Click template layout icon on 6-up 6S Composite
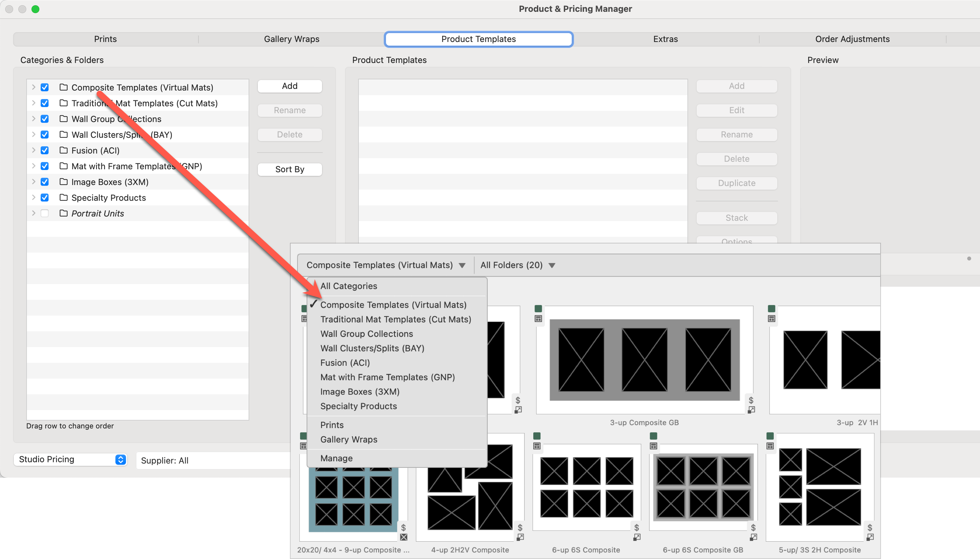Viewport: 980px width, 559px height. tap(537, 446)
